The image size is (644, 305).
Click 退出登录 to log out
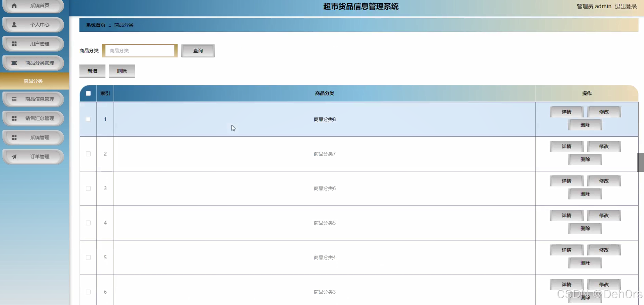626,6
